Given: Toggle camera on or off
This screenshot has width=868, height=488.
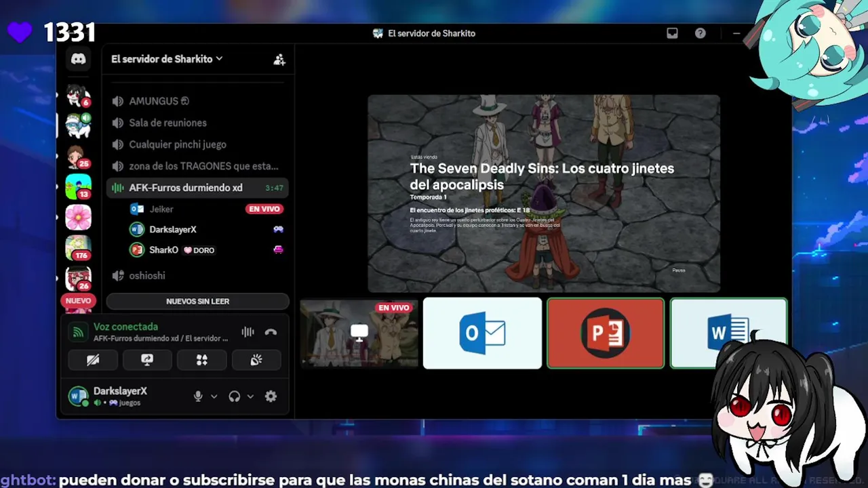Looking at the screenshot, I should click(93, 360).
